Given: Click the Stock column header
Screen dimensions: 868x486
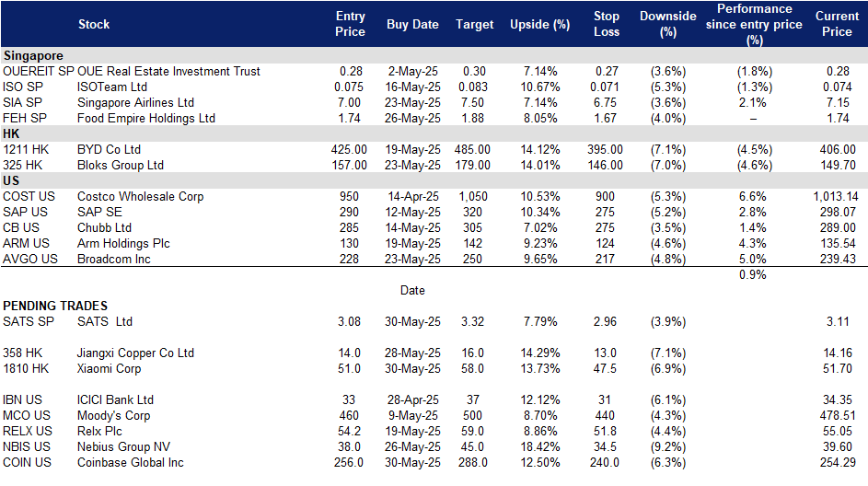Looking at the screenshot, I should pyautogui.click(x=94, y=24).
